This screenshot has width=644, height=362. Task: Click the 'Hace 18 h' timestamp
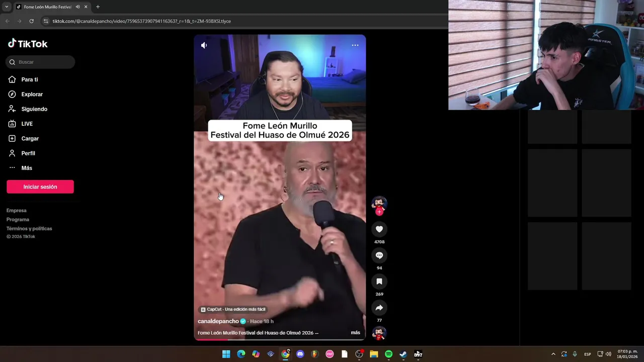[262, 321]
